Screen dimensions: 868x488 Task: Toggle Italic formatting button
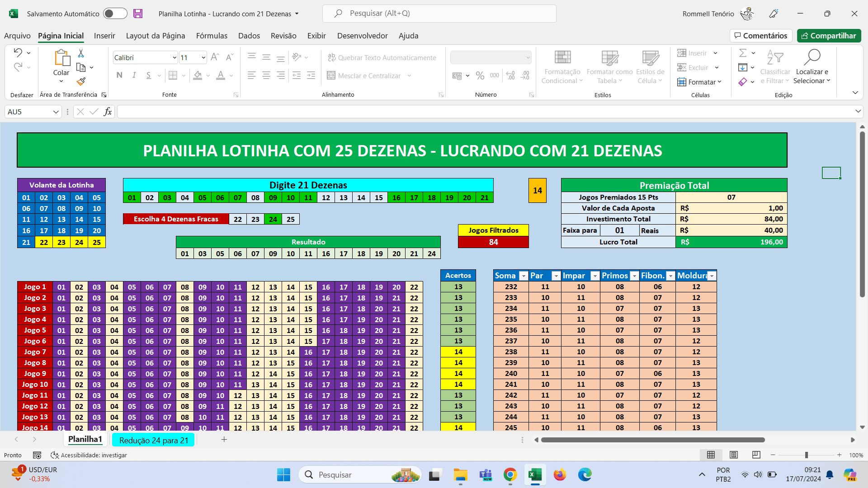(x=134, y=75)
